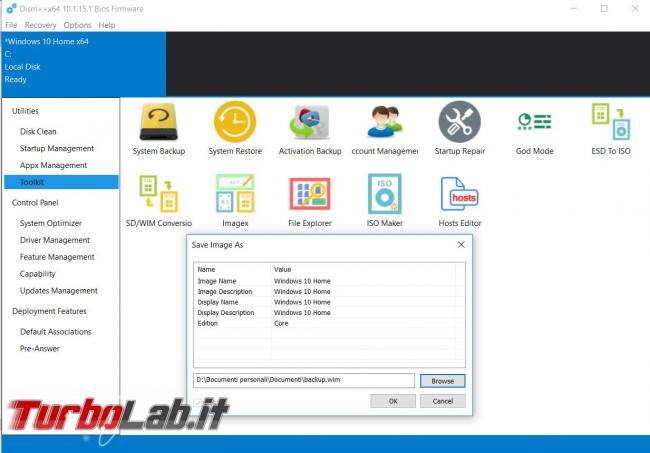The height and width of the screenshot is (453, 650).
Task: Click the backup.wim path input field
Action: pos(303,380)
